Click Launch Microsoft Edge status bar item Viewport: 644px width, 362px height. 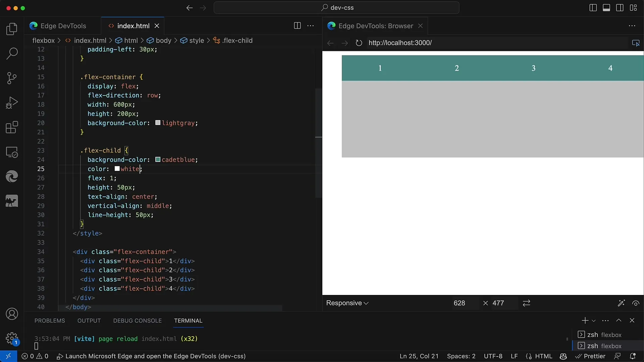[151, 356]
